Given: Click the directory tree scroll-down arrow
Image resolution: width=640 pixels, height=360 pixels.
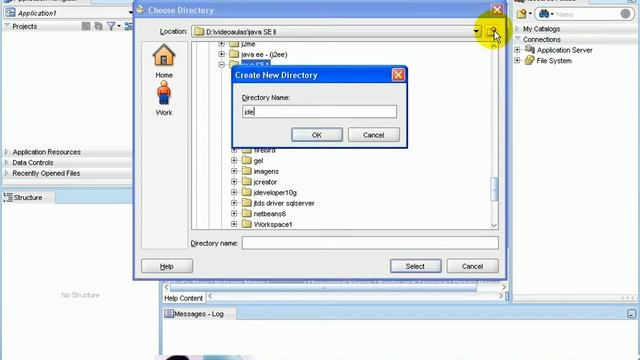Looking at the screenshot, I should coord(494,225).
